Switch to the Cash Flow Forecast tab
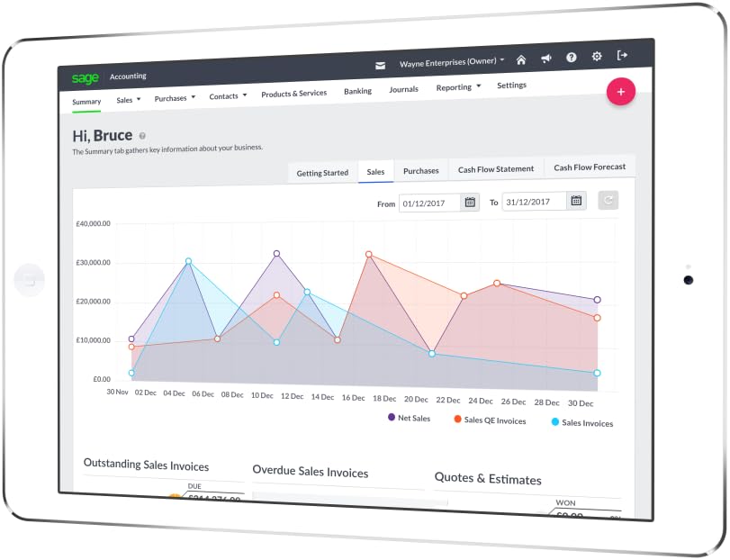730x560 pixels. [590, 167]
